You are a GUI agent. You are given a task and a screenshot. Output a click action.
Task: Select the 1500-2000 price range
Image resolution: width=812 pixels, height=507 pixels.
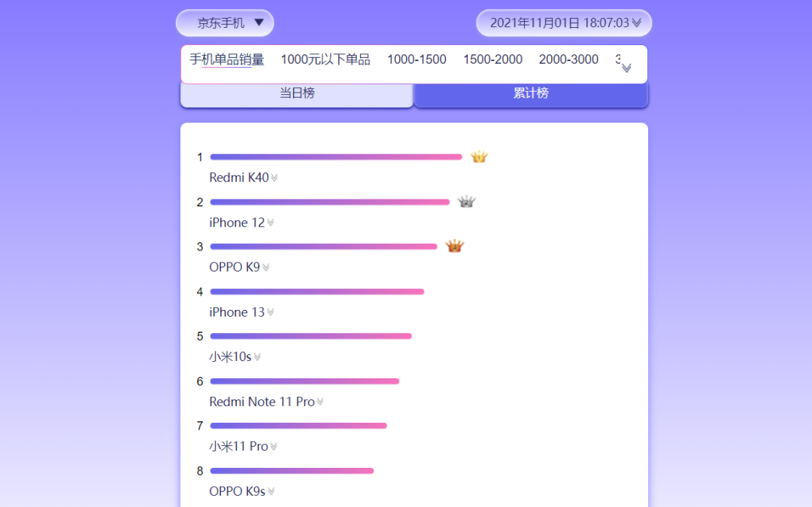492,59
